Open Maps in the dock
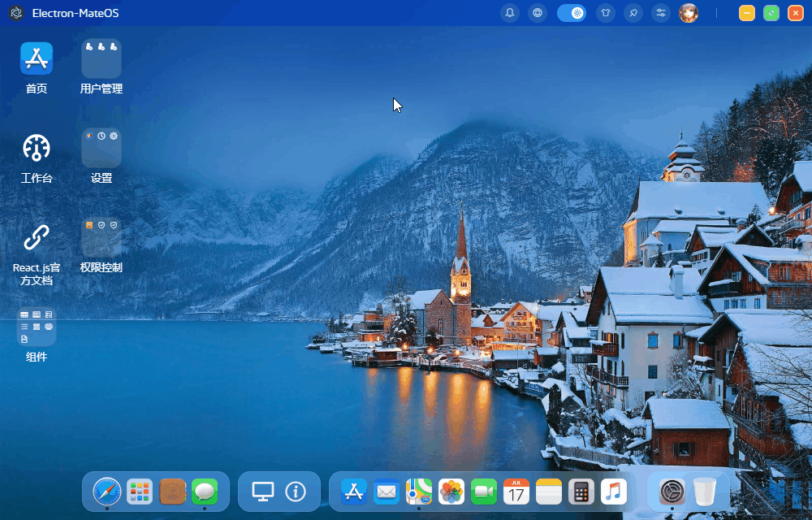The image size is (812, 520). click(x=419, y=492)
